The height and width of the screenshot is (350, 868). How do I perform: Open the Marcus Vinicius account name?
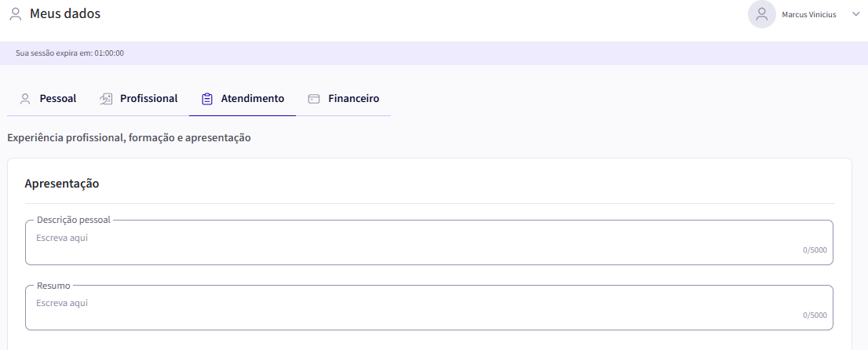point(808,15)
